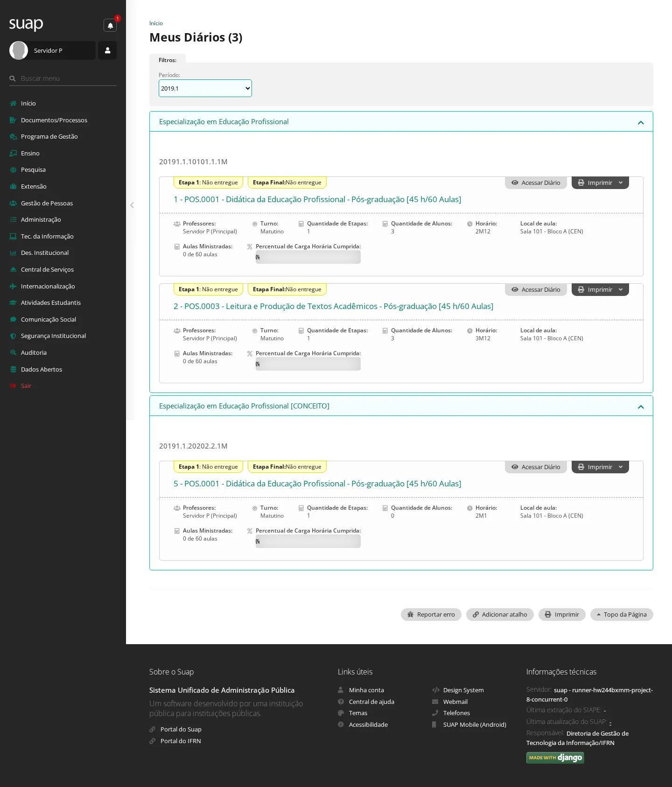Click Acessar Diário for diary 2 POS.0003
Screen dimensions: 672x787
click(x=536, y=289)
